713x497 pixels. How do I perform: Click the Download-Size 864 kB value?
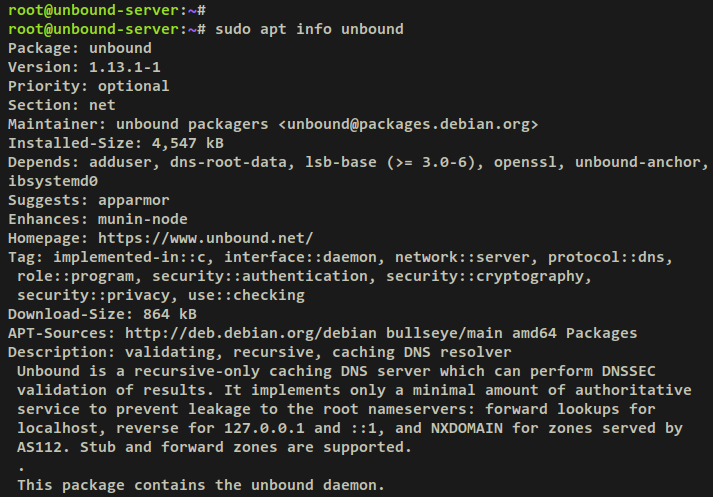click(x=170, y=314)
